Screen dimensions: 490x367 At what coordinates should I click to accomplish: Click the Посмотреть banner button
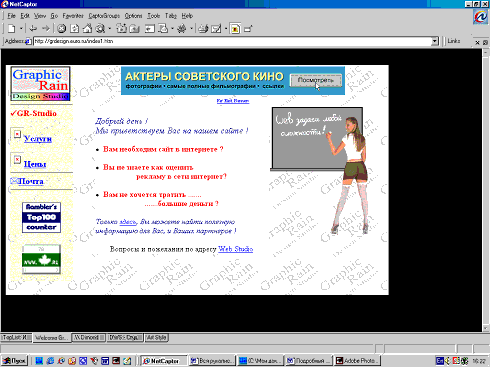(x=316, y=80)
